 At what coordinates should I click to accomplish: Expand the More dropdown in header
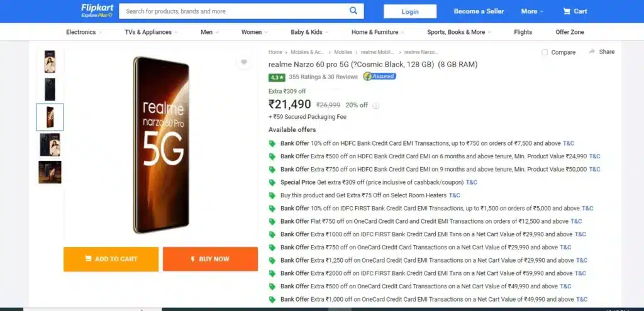click(532, 11)
